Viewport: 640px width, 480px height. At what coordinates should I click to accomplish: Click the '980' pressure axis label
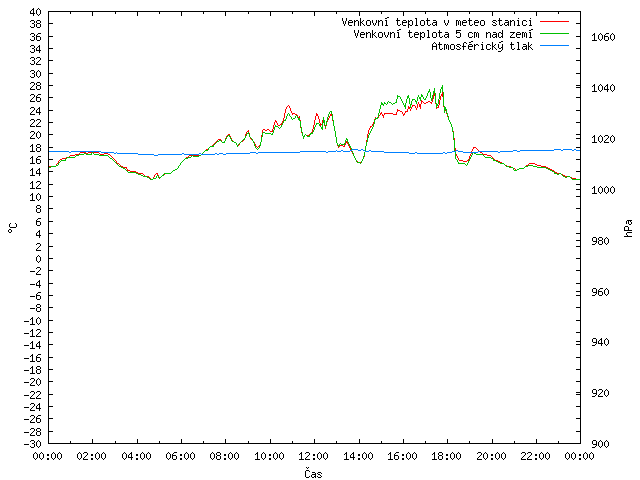coord(600,241)
